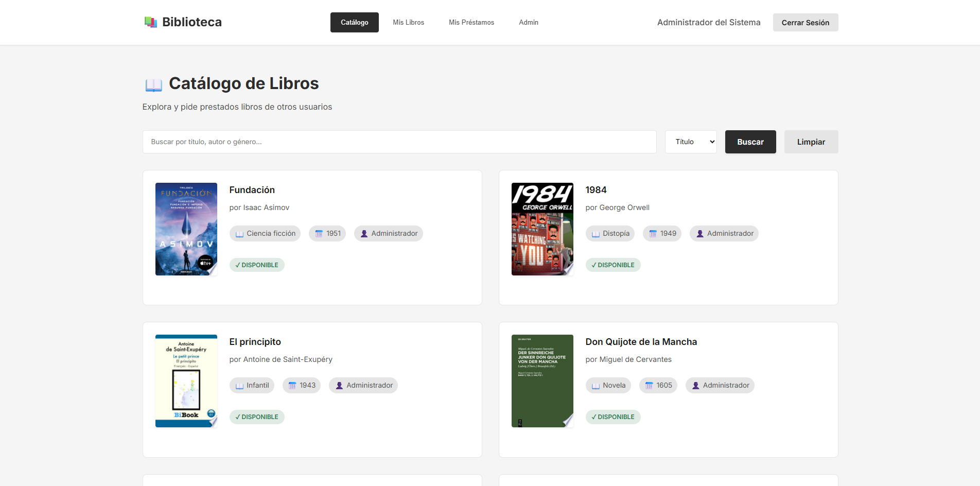Open the Título search filter dropdown

690,142
